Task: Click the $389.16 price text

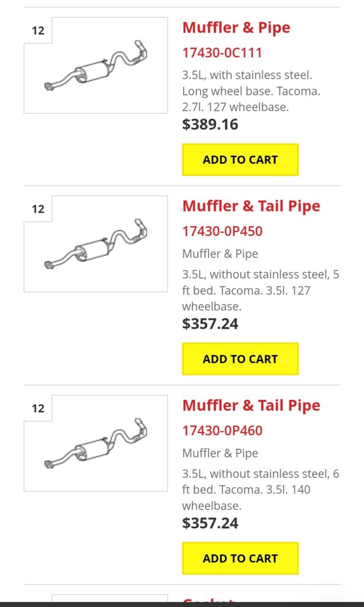Action: coord(210,124)
